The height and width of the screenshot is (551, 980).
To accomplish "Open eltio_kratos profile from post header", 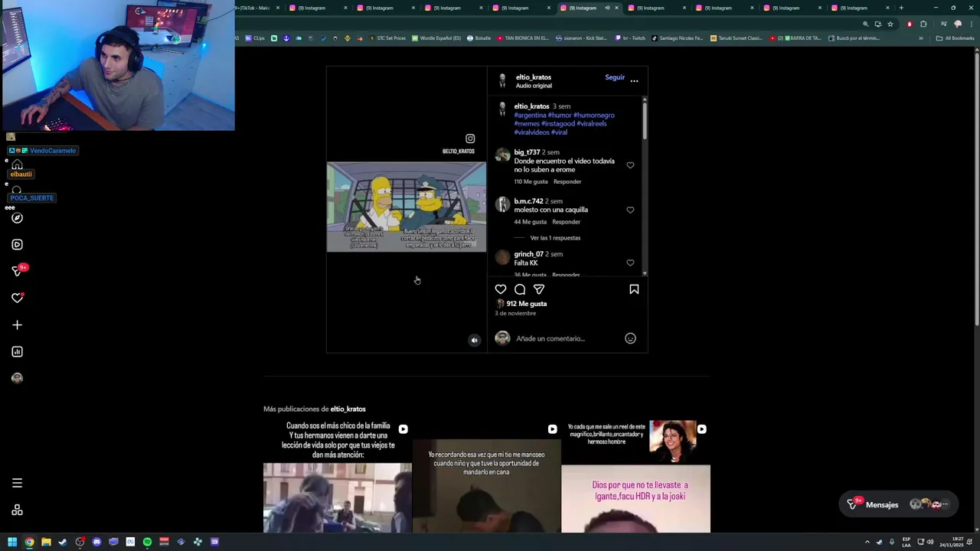I will click(534, 77).
